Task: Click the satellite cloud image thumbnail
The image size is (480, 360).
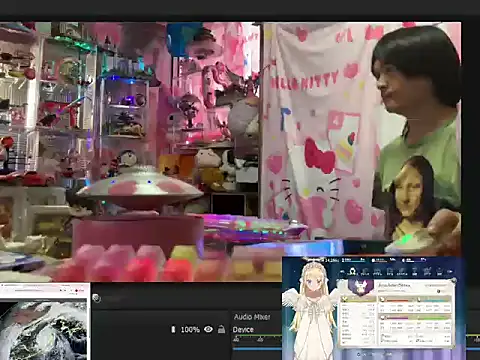Action: pyautogui.click(x=44, y=330)
